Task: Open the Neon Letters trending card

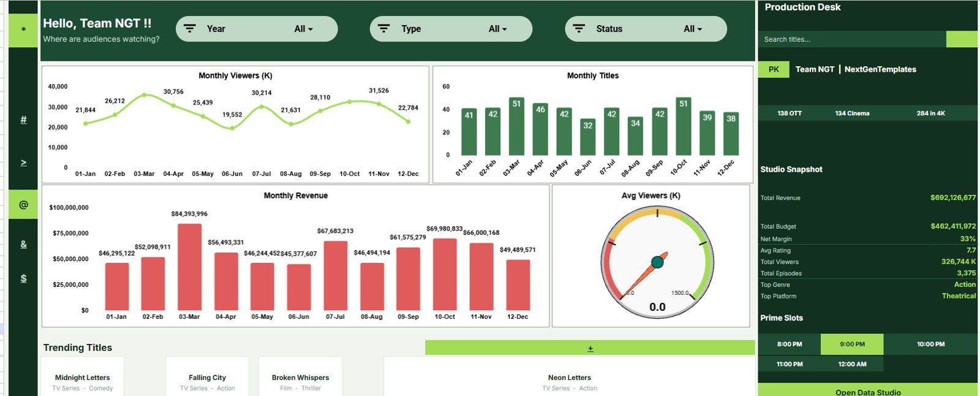Action: [x=569, y=376]
